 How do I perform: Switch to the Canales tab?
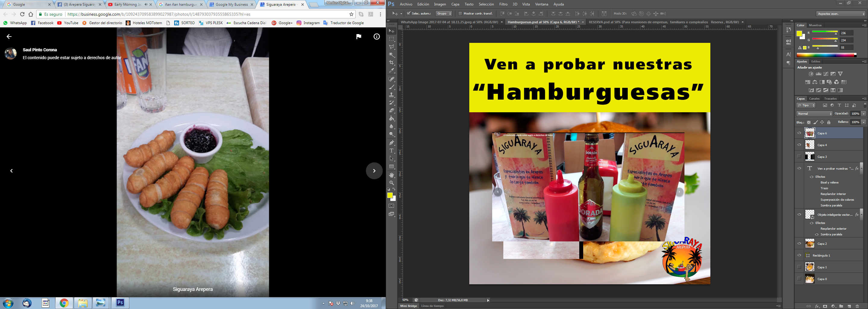pyautogui.click(x=814, y=98)
